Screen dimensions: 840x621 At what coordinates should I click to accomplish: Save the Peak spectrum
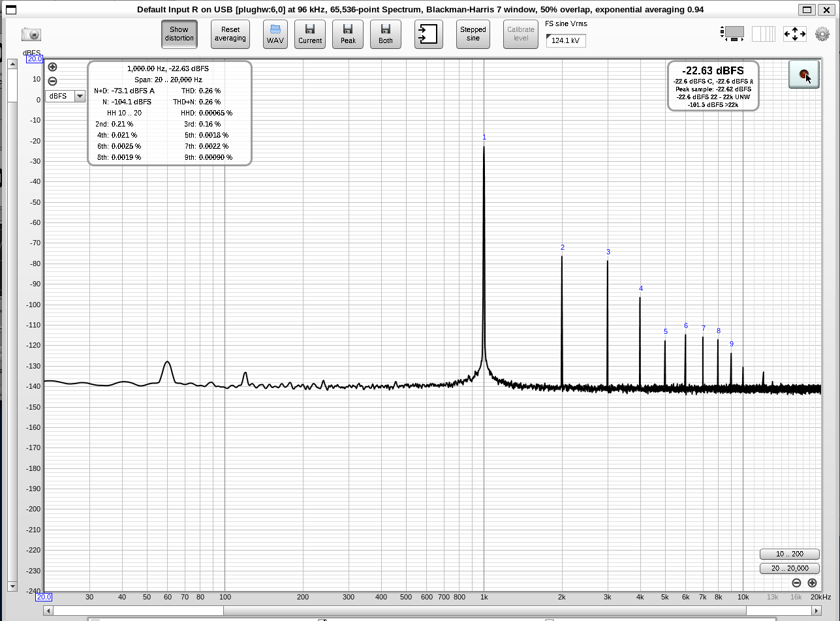[348, 34]
